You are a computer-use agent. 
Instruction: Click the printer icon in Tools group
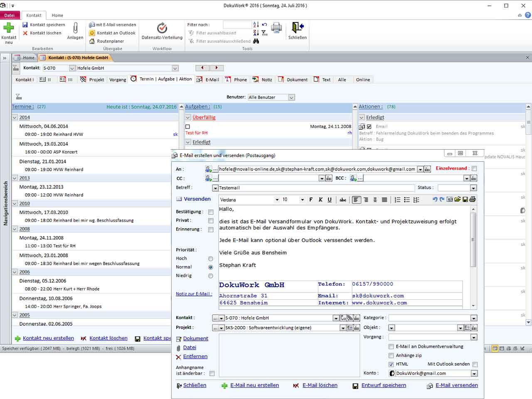point(276,28)
